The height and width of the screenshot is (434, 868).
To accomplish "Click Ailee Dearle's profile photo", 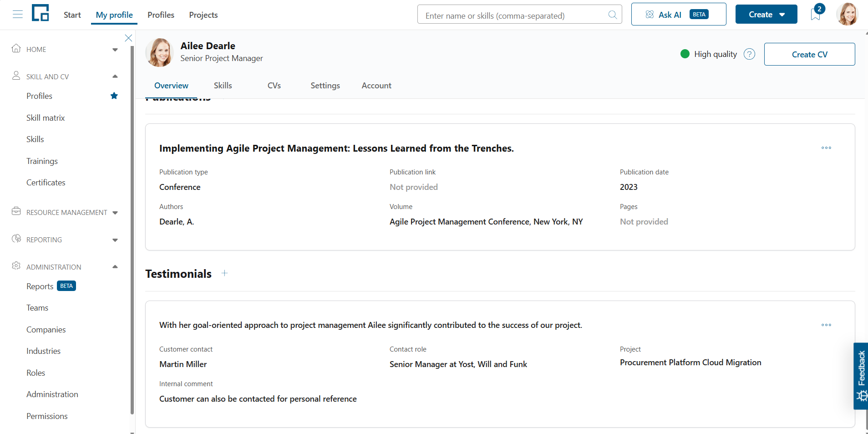I will (x=159, y=52).
